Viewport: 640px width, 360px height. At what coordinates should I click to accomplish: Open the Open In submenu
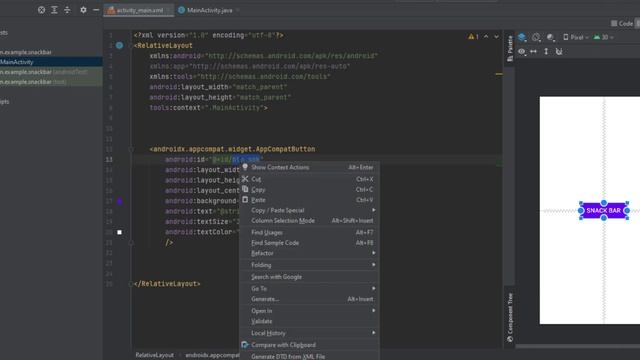point(309,311)
